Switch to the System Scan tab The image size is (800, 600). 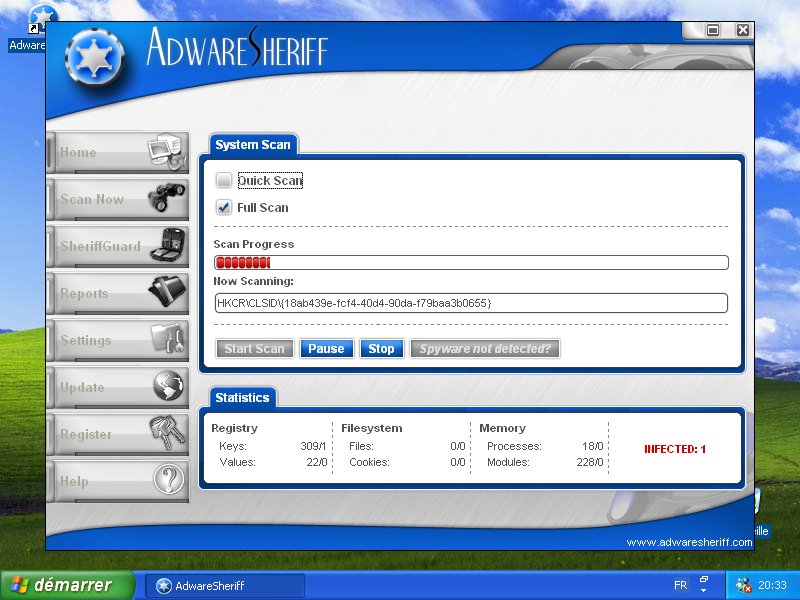pos(253,144)
